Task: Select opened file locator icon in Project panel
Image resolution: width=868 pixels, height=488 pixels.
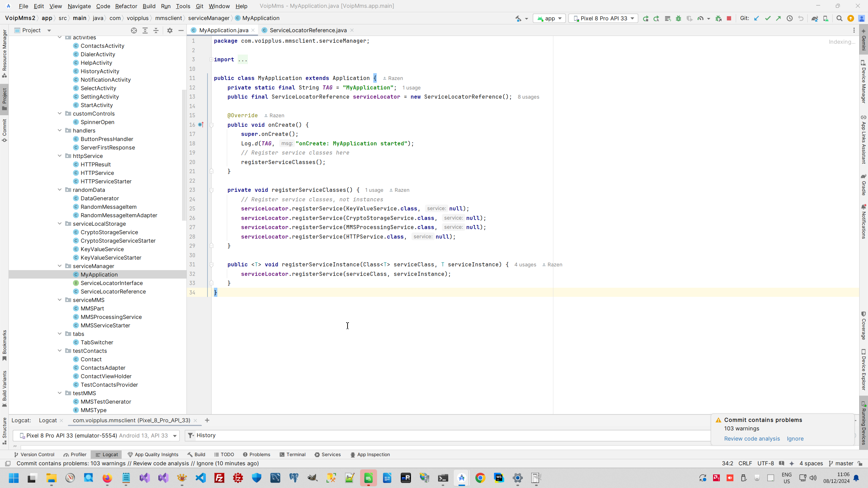Action: [x=134, y=30]
